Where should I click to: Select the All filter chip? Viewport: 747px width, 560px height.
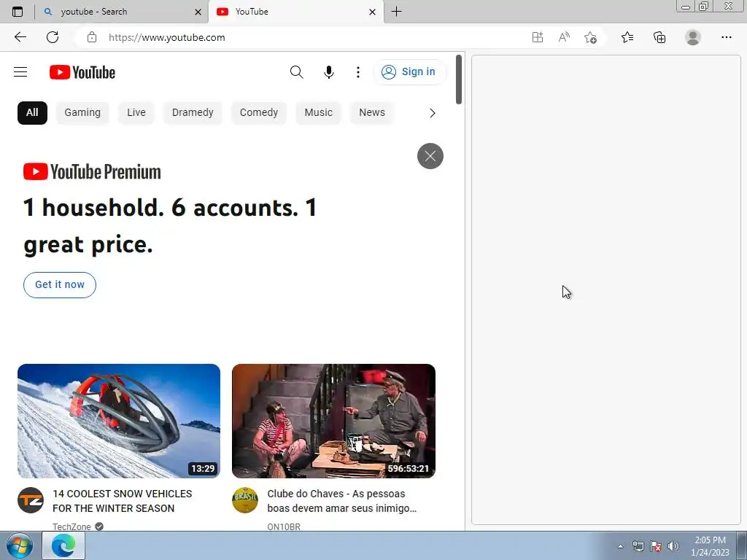(32, 113)
